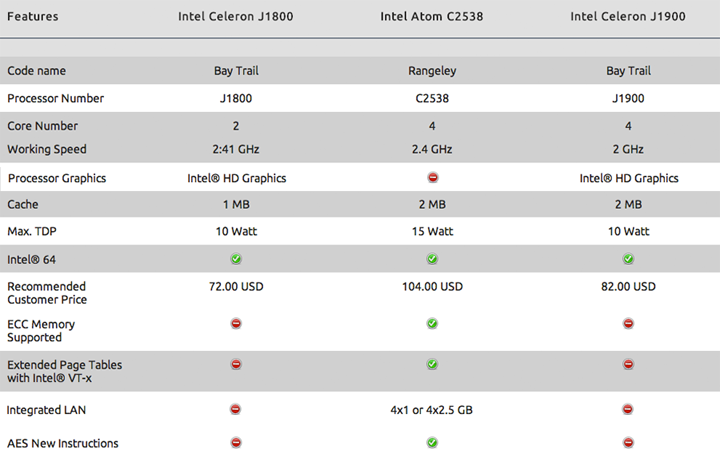Click red icon for J1800 Extended Page Tables
720x462 pixels.
pos(236,364)
